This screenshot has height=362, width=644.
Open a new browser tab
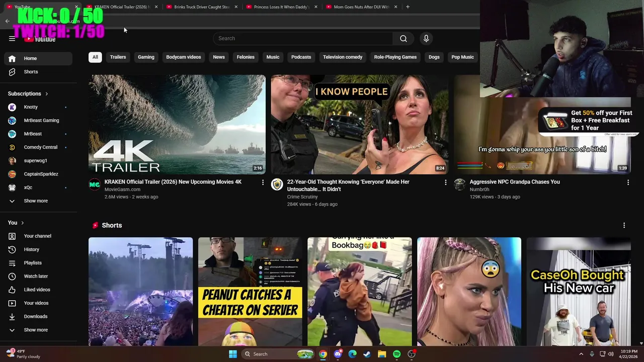(x=408, y=7)
